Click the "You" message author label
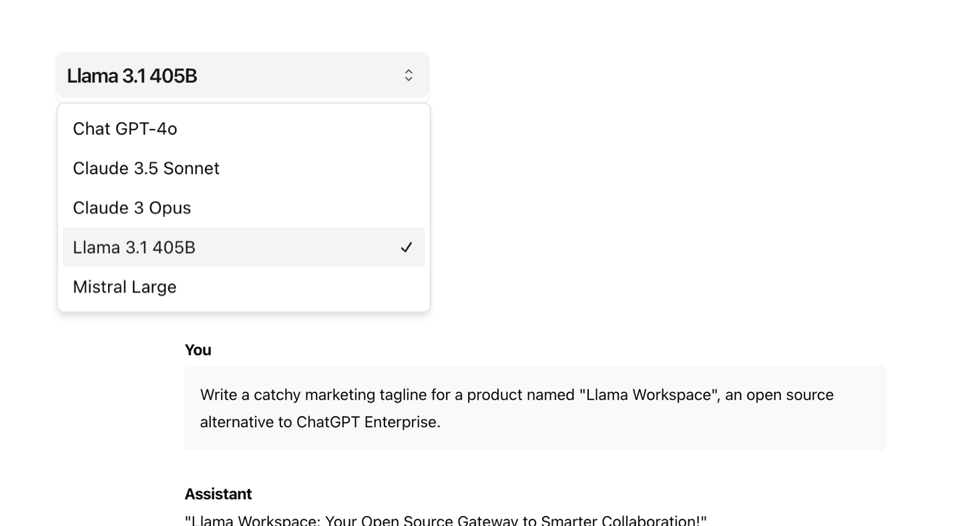This screenshot has height=526, width=980. (x=198, y=350)
